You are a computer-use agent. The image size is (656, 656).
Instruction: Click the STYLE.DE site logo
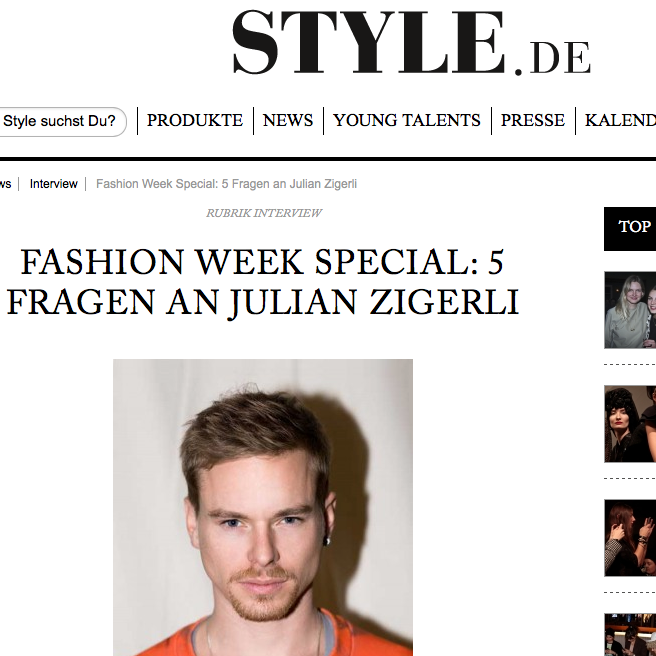(x=411, y=43)
